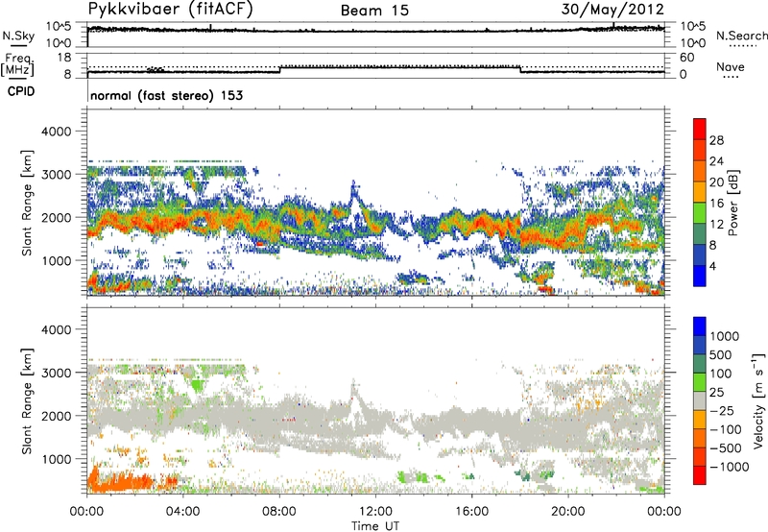Click the blue swatch at Velocity 1000
Screen dimensions: 768x532
(x=700, y=326)
